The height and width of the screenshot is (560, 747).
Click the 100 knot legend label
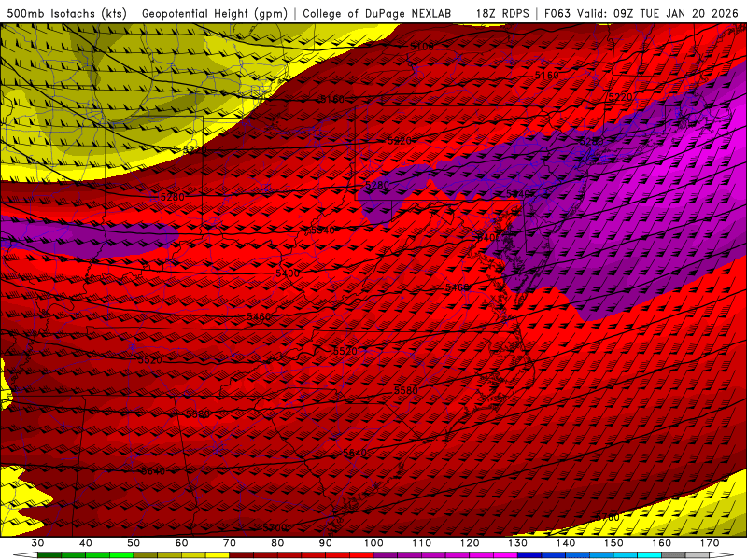[374, 543]
